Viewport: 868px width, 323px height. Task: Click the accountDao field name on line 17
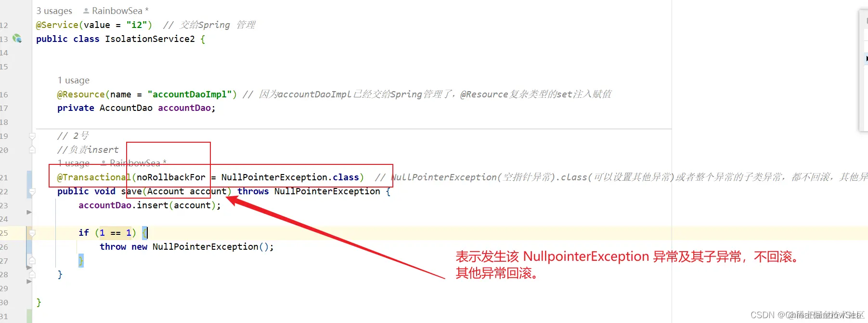[184, 108]
